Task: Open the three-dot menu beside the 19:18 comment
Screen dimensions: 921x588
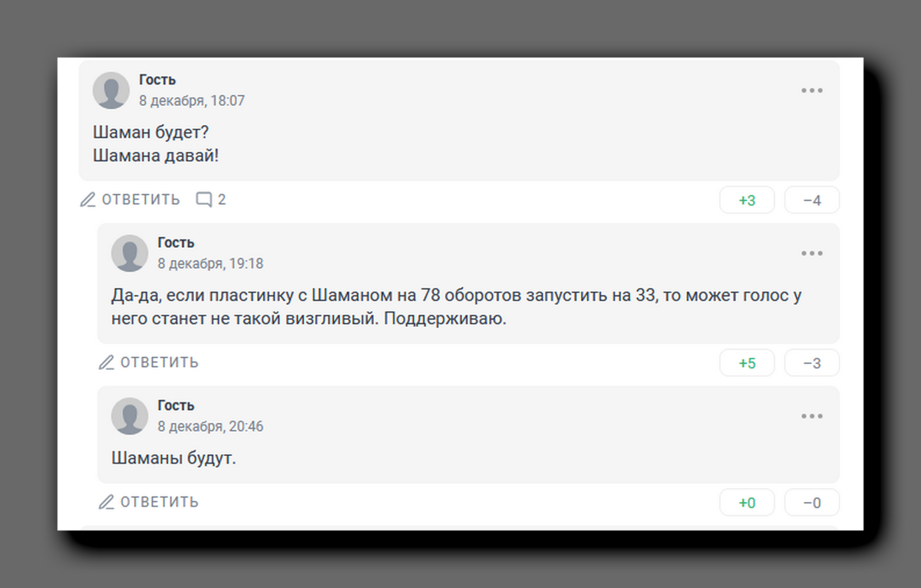Action: (811, 253)
